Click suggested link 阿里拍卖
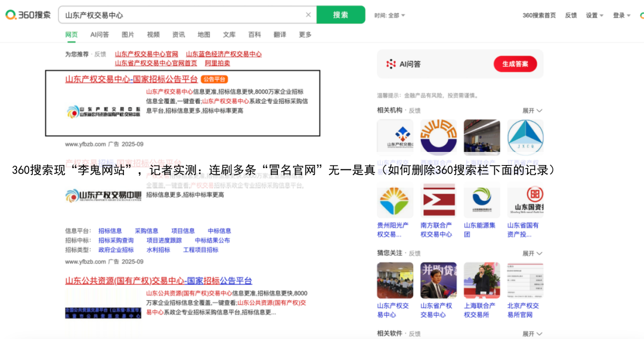 pyautogui.click(x=217, y=63)
